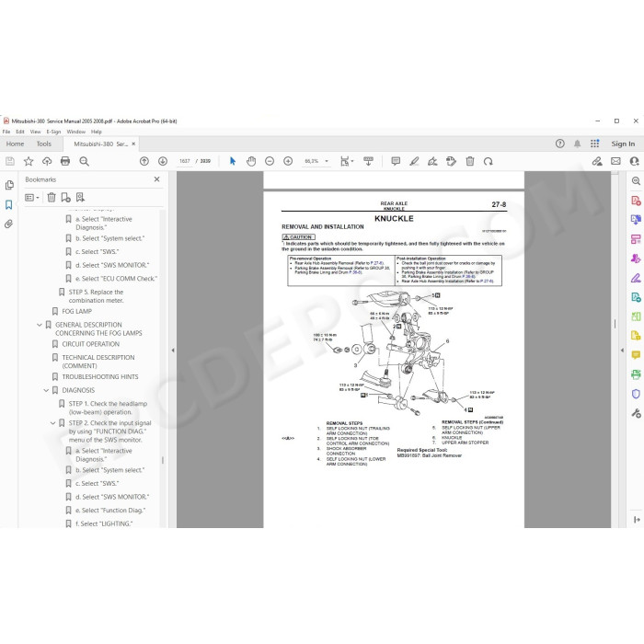Click the scrolling mode icon

coord(368,161)
